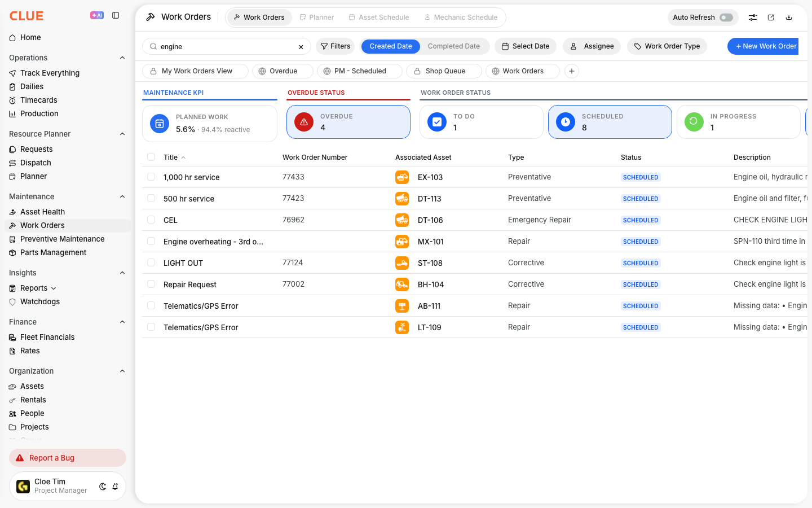Click the Overdue KPI warning icon

304,122
